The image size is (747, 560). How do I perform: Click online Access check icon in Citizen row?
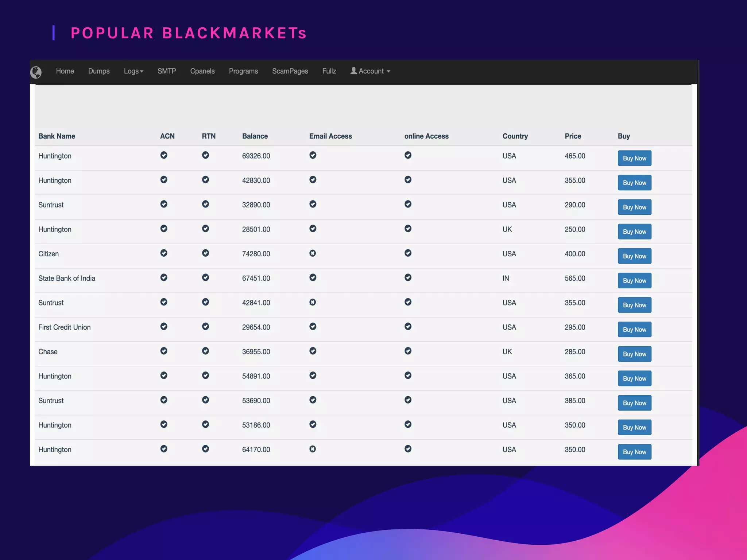[x=408, y=253]
